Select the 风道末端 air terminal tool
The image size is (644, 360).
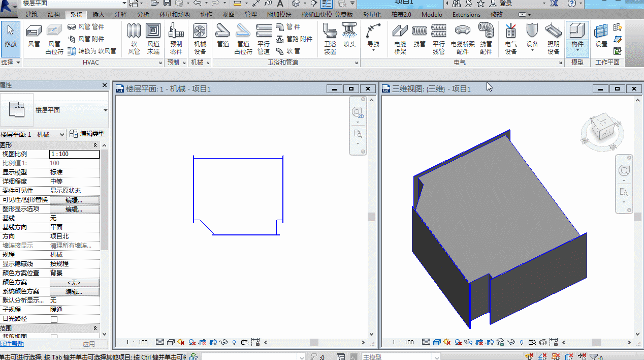click(153, 39)
